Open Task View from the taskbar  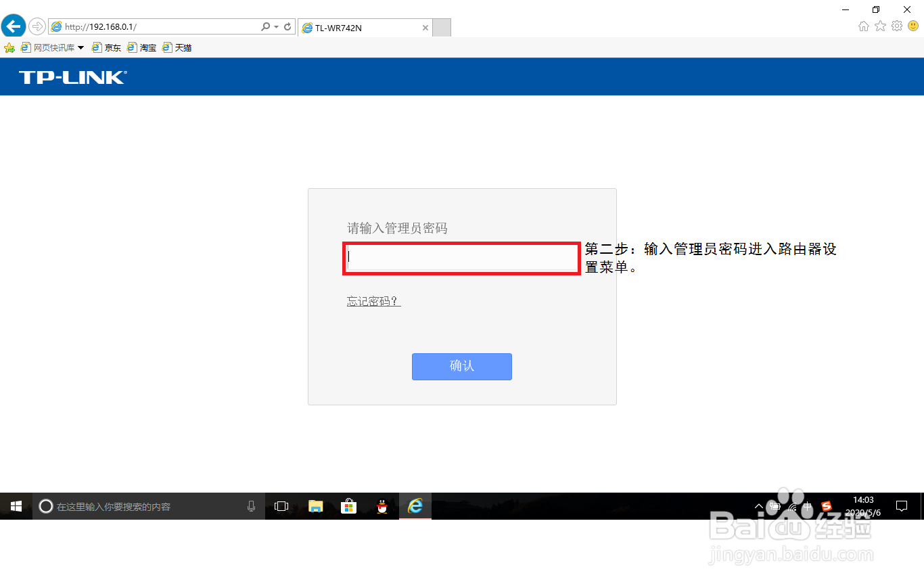281,506
